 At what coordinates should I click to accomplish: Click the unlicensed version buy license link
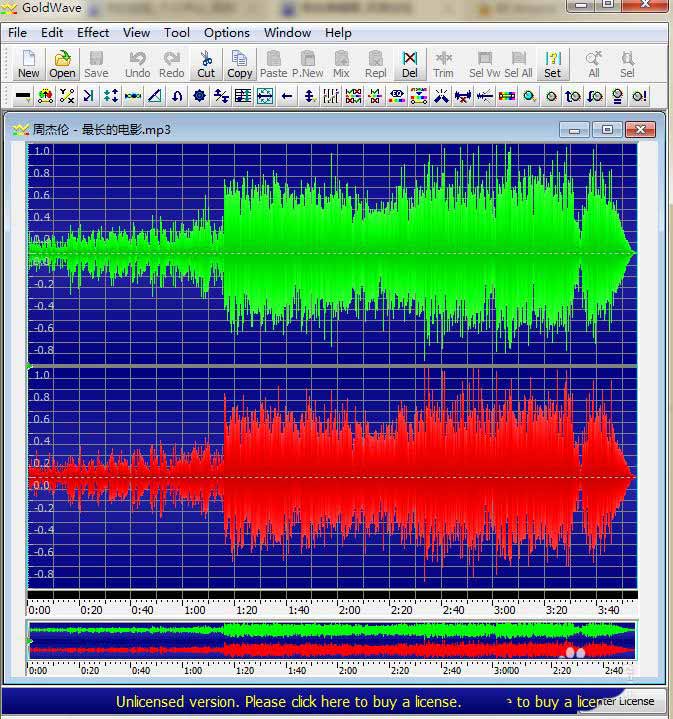pyautogui.click(x=288, y=702)
